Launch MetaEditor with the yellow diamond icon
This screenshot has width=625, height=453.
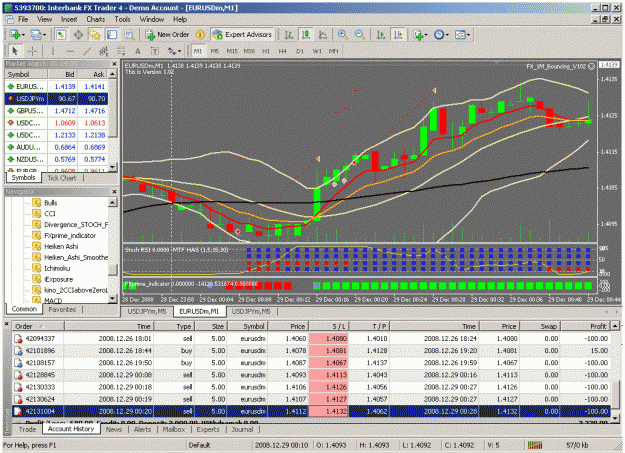click(200, 35)
